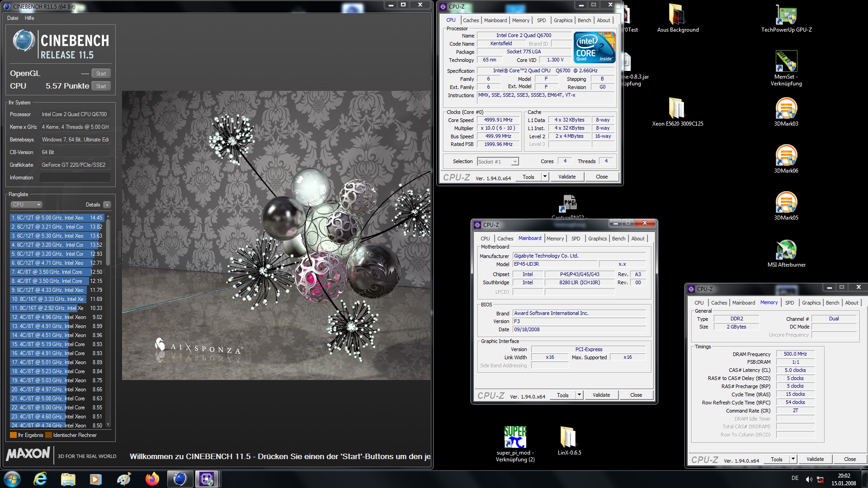868x488 pixels.
Task: Launch Firefox from the taskbar
Action: (152, 479)
